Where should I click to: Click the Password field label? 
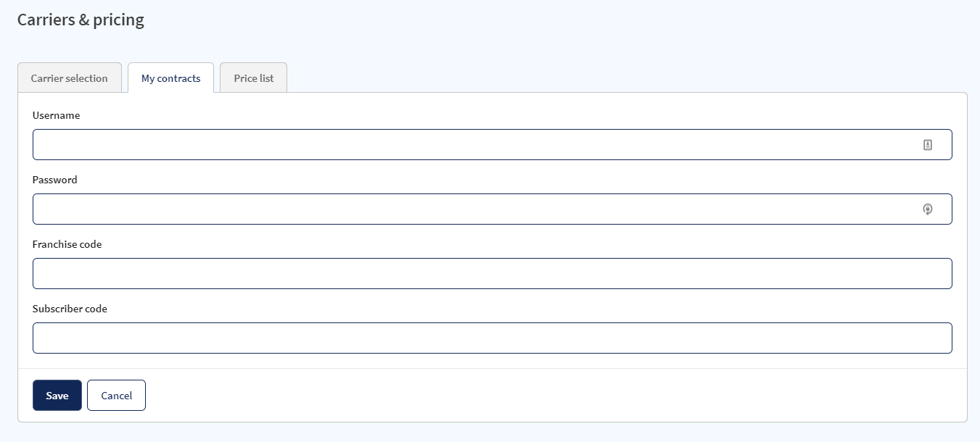point(54,180)
